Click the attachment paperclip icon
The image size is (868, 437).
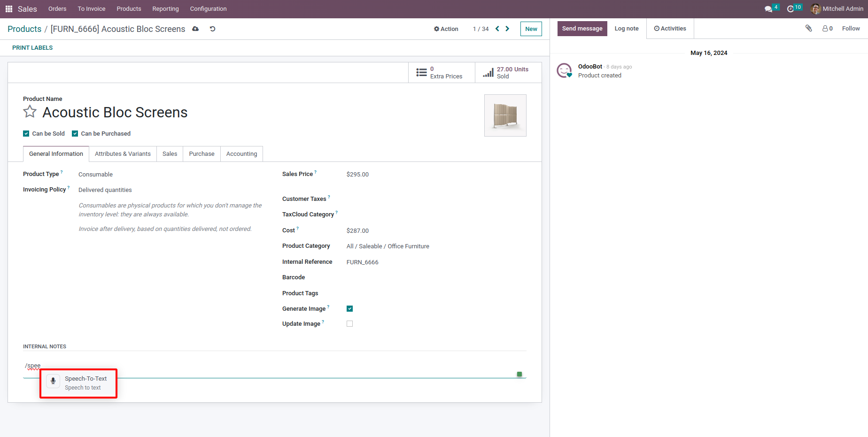[x=809, y=28]
